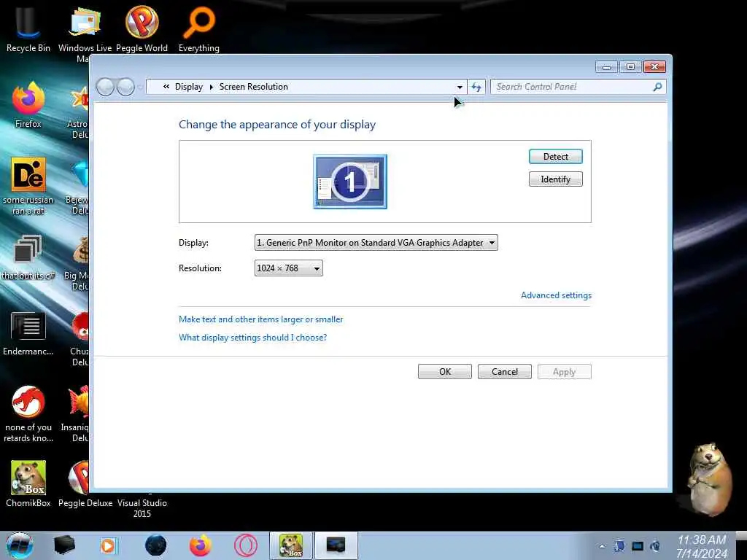The image size is (747, 560).
Task: Click the Back navigation button
Action: tap(105, 87)
